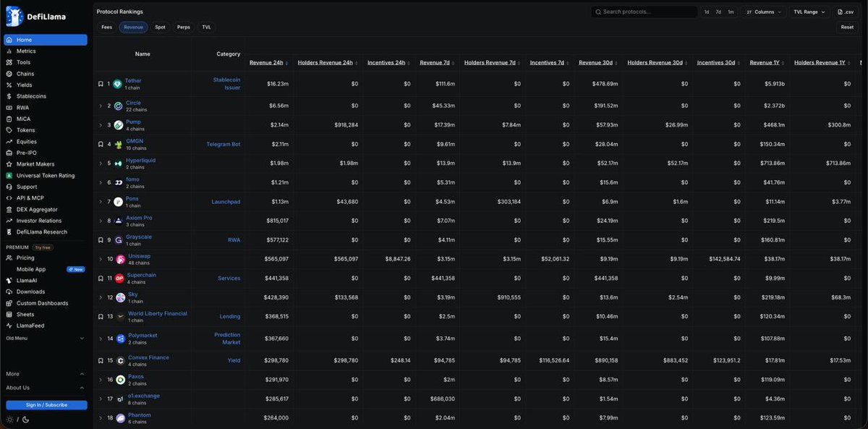Select the Revenue tab
The width and height of the screenshot is (868, 429).
(x=133, y=27)
